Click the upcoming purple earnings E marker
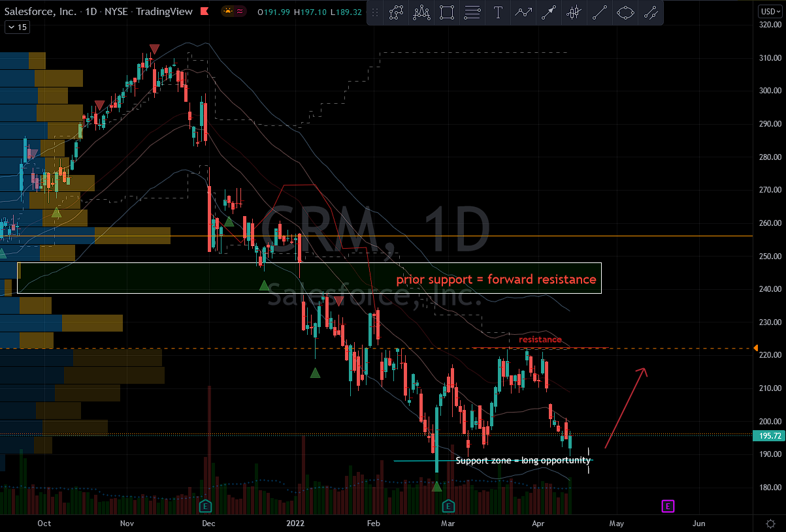786x532 pixels. click(668, 506)
